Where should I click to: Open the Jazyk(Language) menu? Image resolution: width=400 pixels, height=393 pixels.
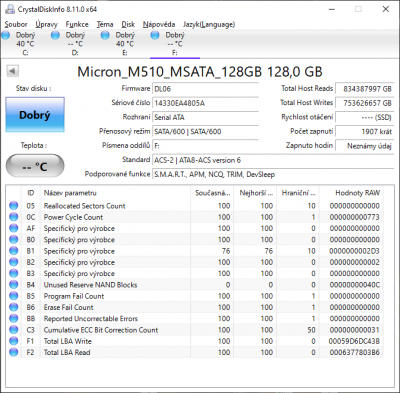point(209,24)
